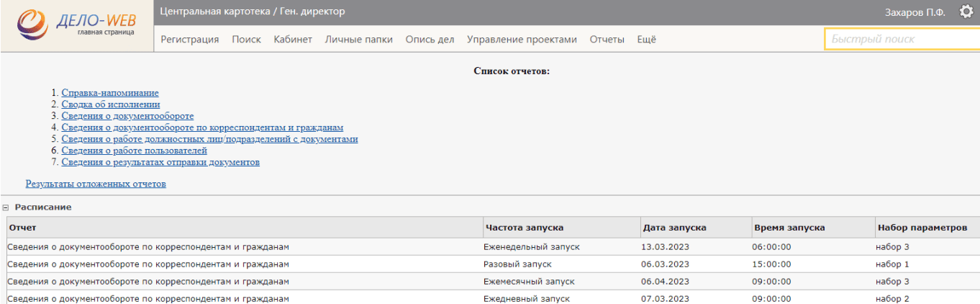Go to Кабинет in the menu bar
Image resolution: width=980 pixels, height=304 pixels.
pos(293,40)
